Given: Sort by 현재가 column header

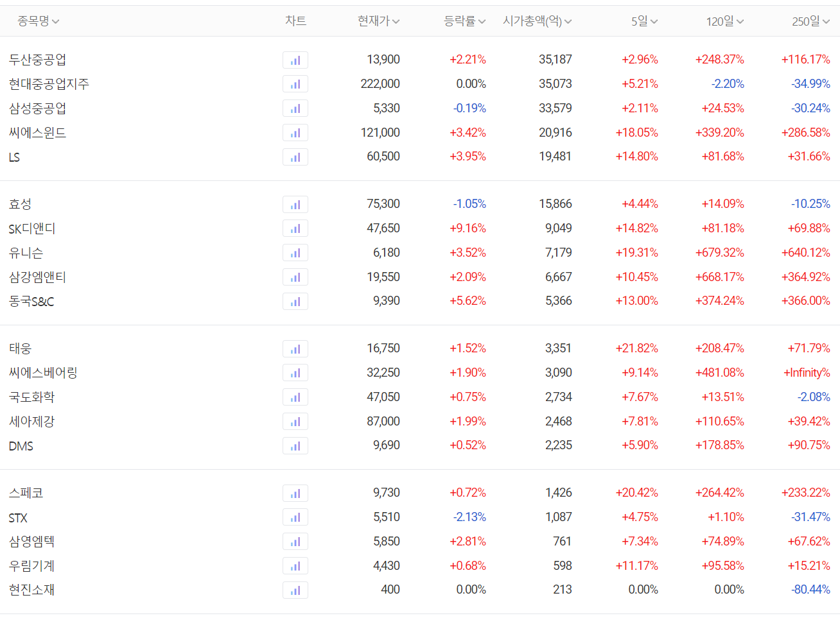Looking at the screenshot, I should tap(379, 21).
